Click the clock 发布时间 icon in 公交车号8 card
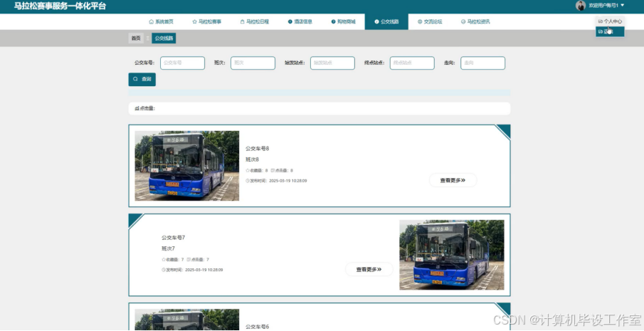This screenshot has height=331, width=644. tap(247, 181)
